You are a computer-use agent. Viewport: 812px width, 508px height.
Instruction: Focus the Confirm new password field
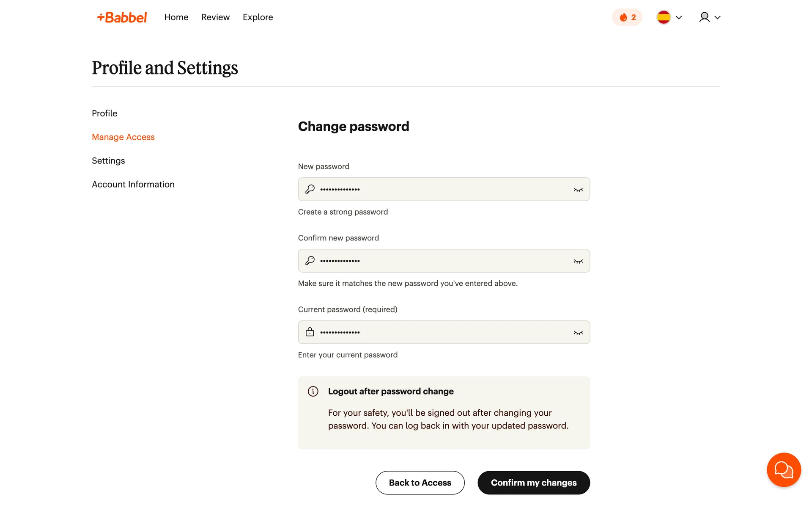tap(444, 261)
